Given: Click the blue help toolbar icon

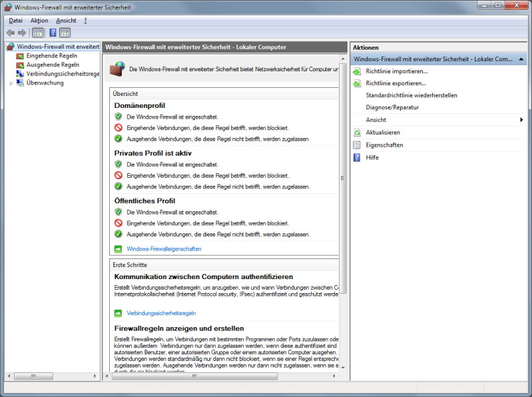Looking at the screenshot, I should pyautogui.click(x=53, y=33).
